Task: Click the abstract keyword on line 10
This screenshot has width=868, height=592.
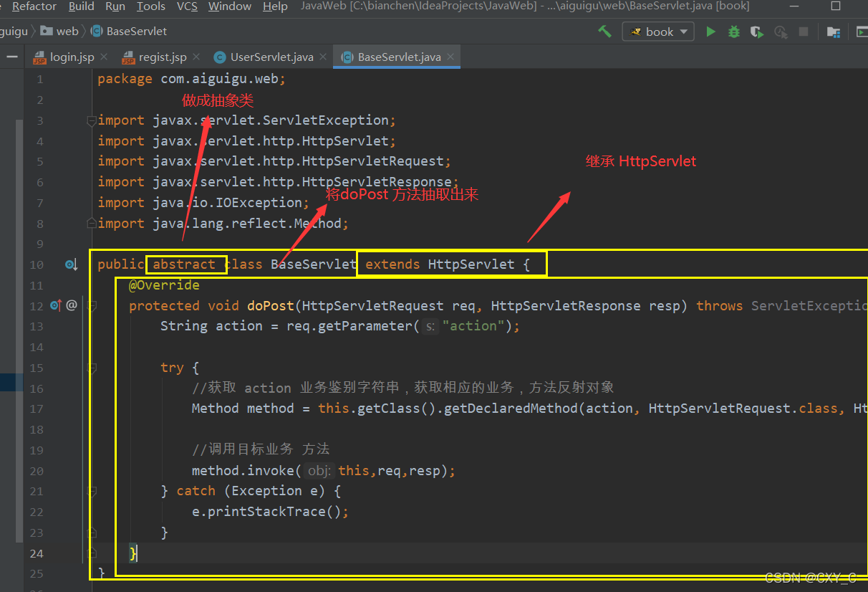Action: click(184, 264)
